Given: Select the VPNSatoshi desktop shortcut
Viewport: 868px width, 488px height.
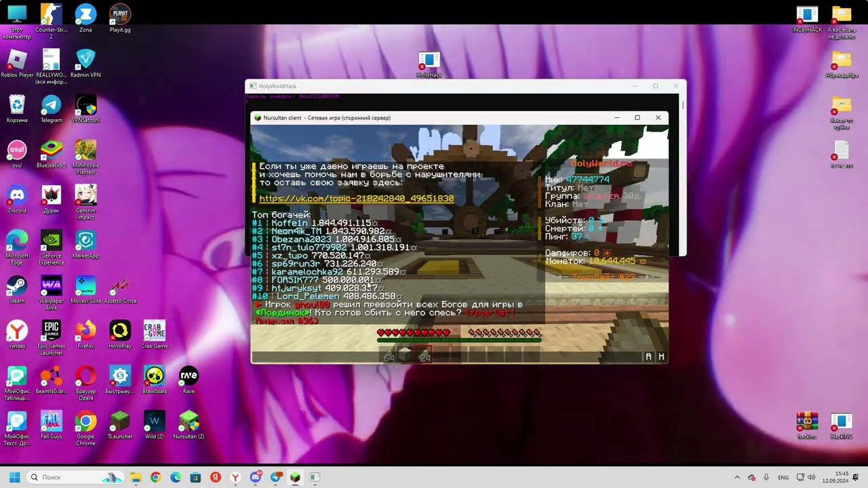Looking at the screenshot, I should [x=85, y=109].
